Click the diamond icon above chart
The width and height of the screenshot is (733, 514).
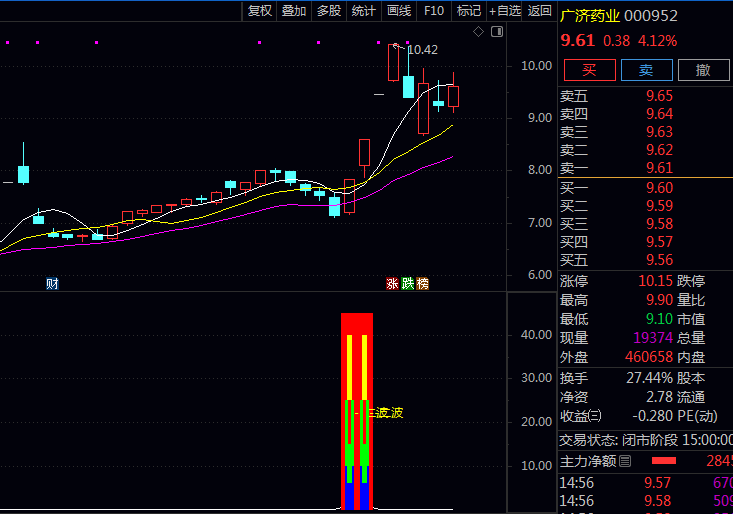coord(478,32)
